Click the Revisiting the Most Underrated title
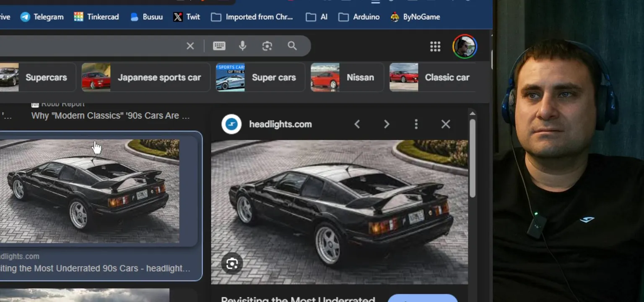644x302 pixels. pyautogui.click(x=298, y=299)
